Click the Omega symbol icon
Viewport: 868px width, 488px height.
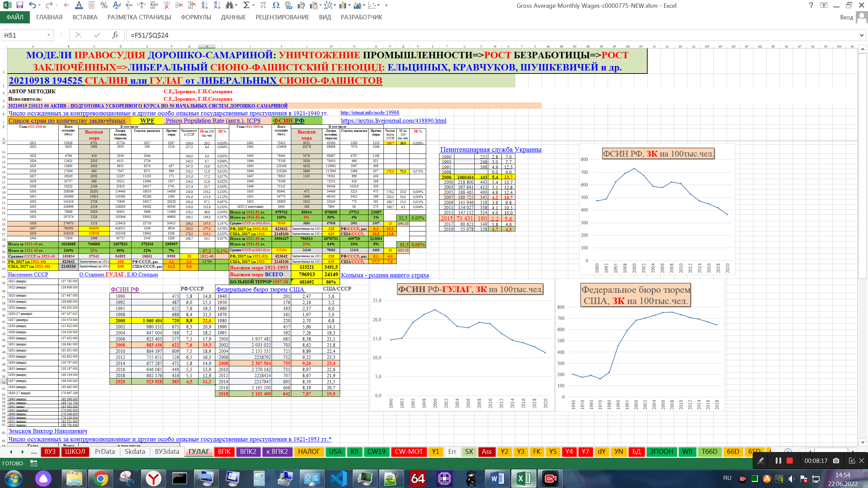click(x=276, y=5)
